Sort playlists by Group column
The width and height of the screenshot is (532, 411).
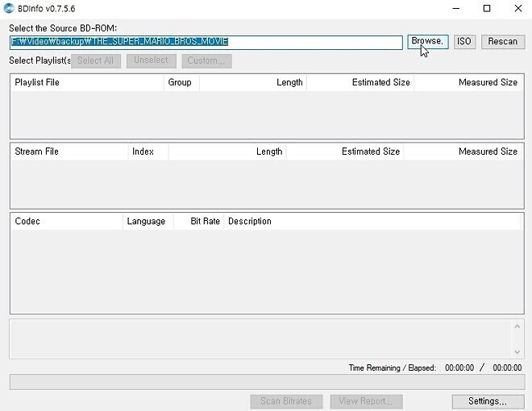coord(181,82)
